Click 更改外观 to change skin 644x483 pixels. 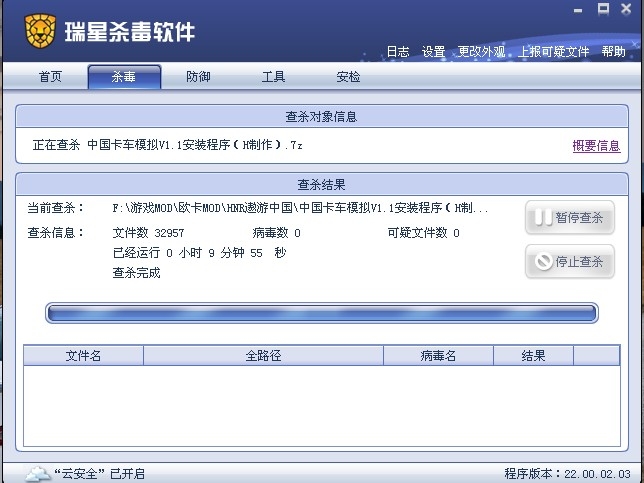tap(481, 52)
